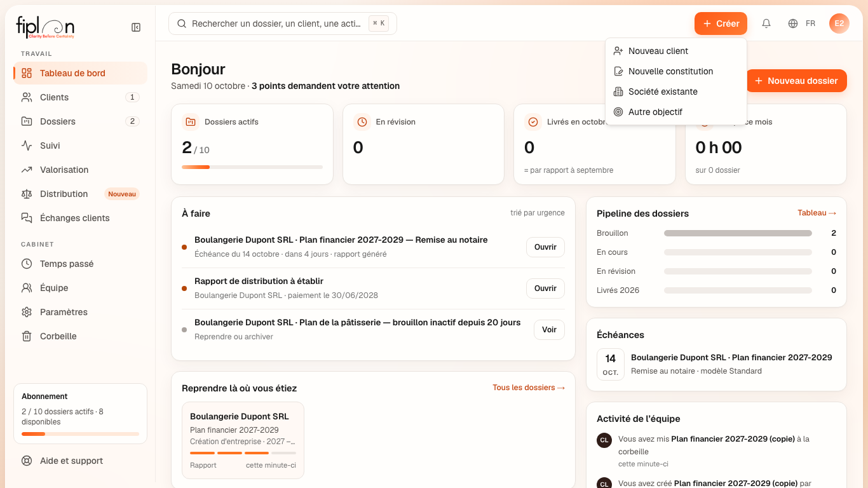
Task: Click the globe language icon
Action: click(x=793, y=24)
